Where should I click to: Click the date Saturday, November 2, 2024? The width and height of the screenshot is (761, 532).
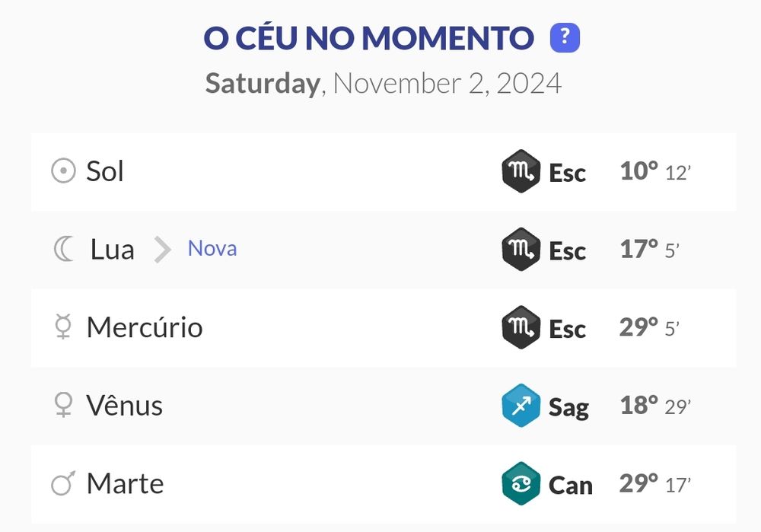[384, 83]
